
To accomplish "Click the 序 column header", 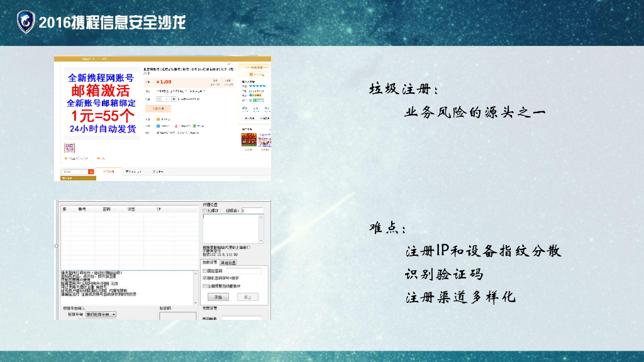I will click(x=65, y=209).
